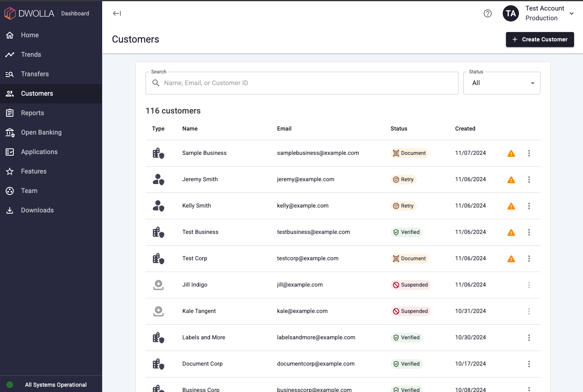Viewport: 583px width, 392px height.
Task: Click the Downloads sidebar icon
Action: [x=10, y=210]
